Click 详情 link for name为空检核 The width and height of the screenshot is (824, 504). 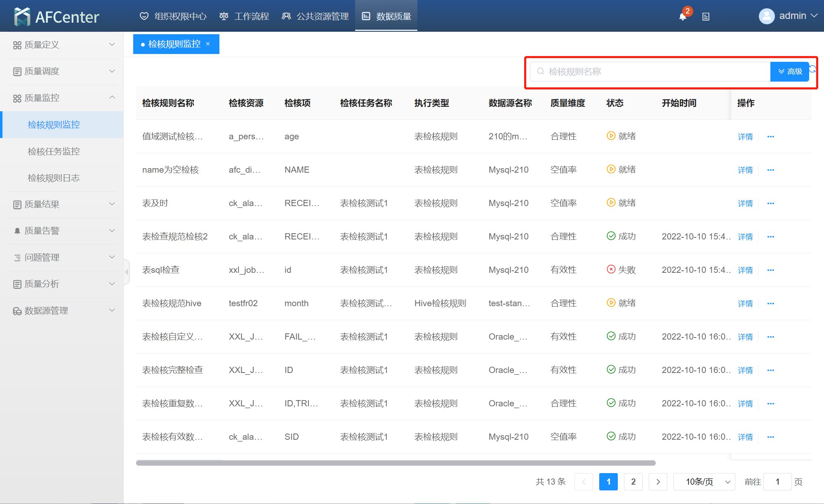click(x=745, y=170)
